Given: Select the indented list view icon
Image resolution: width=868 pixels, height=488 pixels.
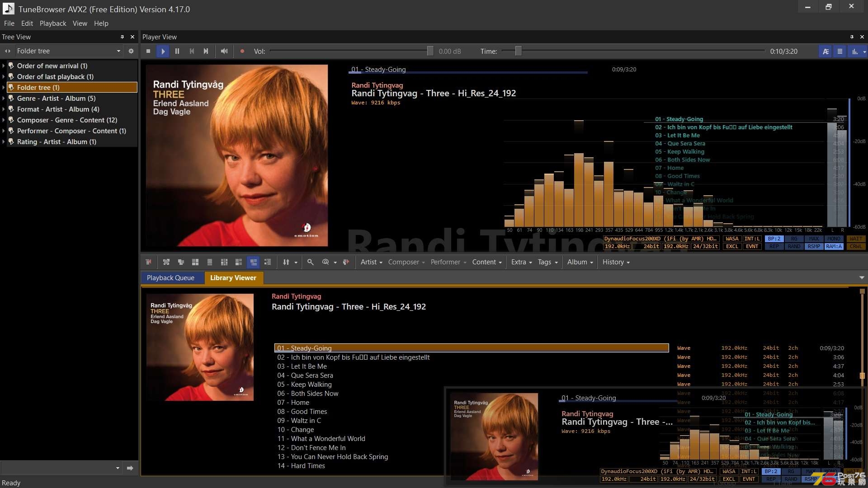Looking at the screenshot, I should point(268,262).
